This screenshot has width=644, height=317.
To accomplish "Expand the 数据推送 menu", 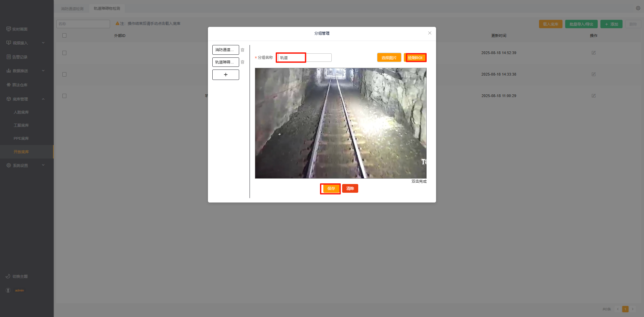I will pos(26,71).
